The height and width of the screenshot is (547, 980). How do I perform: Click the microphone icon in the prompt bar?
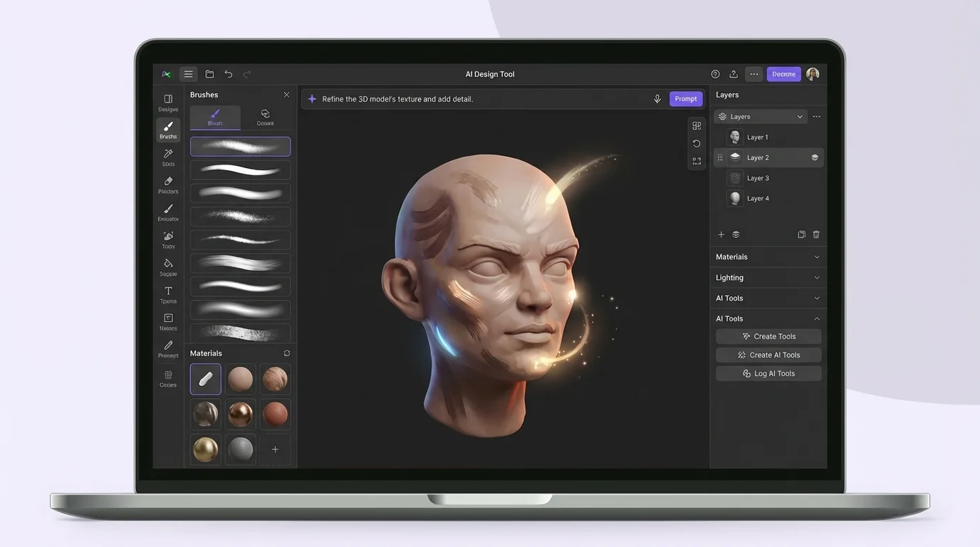pyautogui.click(x=657, y=98)
